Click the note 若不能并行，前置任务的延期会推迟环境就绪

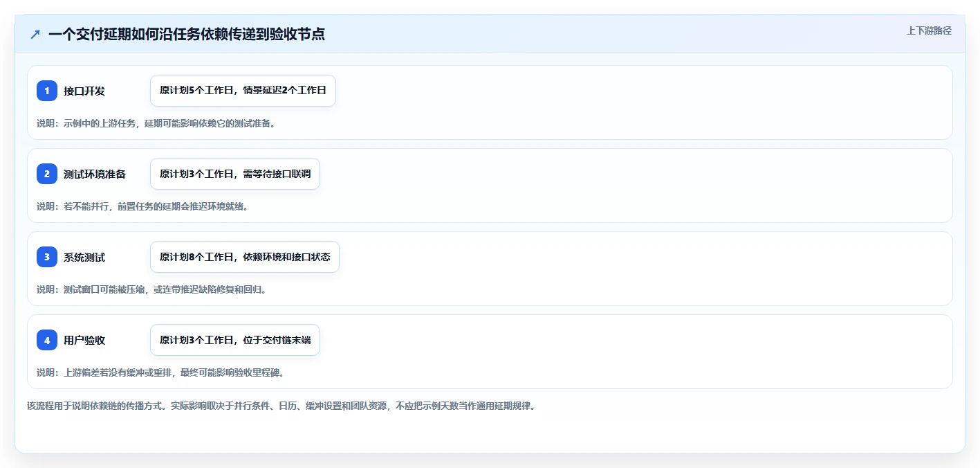click(142, 206)
